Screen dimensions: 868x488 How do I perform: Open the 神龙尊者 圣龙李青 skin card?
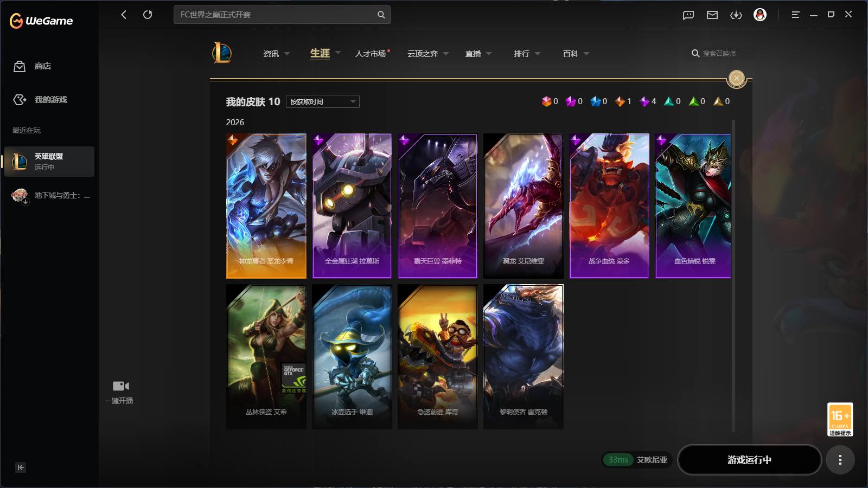266,206
